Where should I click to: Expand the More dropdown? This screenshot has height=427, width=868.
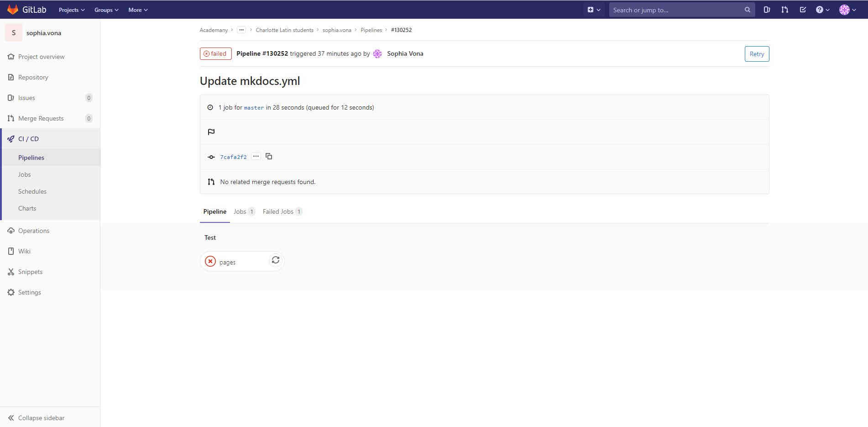(138, 10)
